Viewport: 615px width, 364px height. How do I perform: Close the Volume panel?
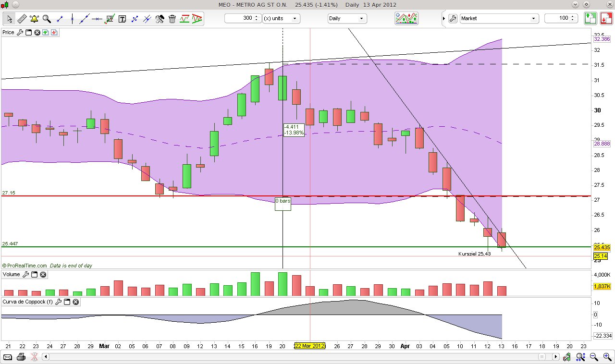43,274
